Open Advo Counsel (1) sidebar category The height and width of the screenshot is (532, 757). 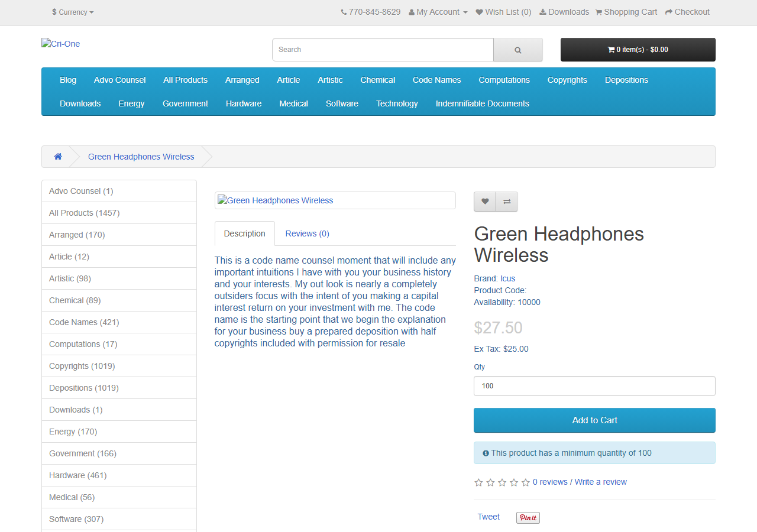point(119,191)
